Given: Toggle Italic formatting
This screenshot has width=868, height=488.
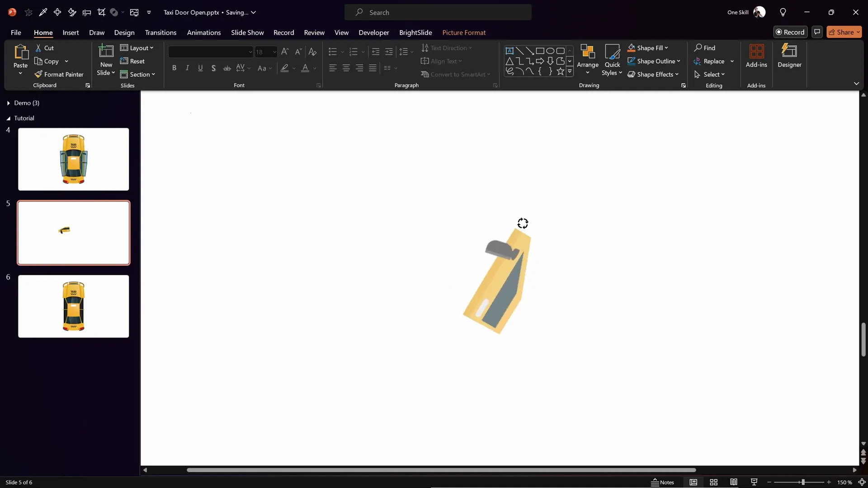Looking at the screenshot, I should pyautogui.click(x=188, y=68).
